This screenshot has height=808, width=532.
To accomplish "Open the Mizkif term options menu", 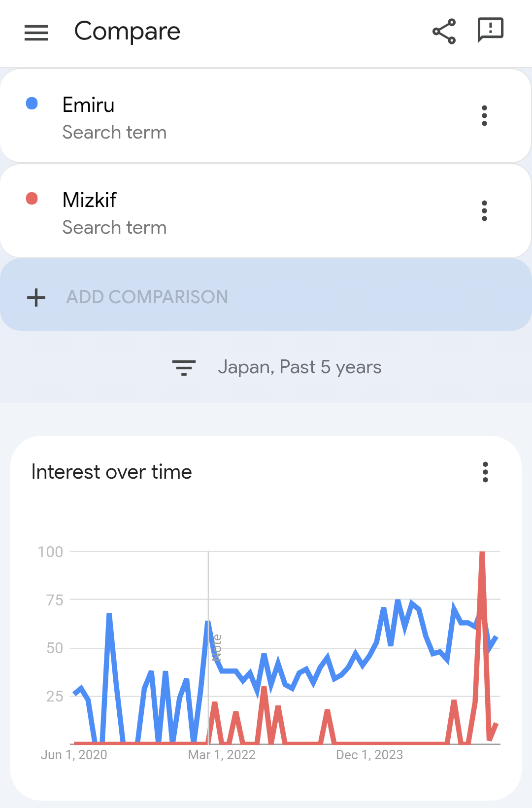I will point(484,211).
